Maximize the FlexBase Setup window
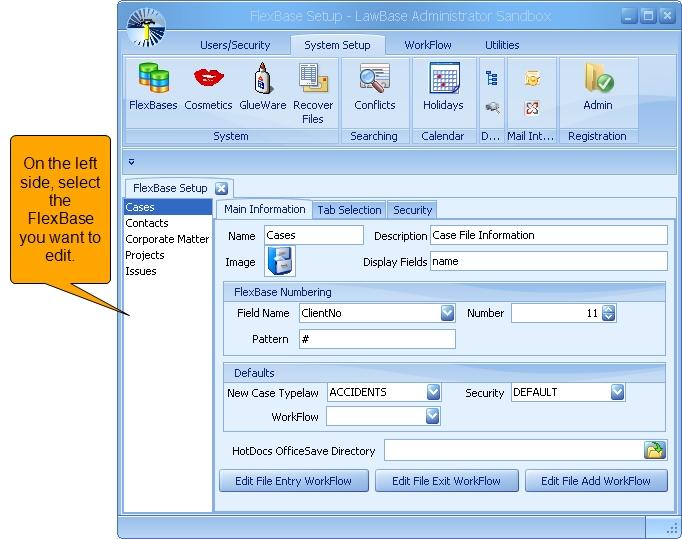This screenshot has width=682, height=539. point(648,17)
